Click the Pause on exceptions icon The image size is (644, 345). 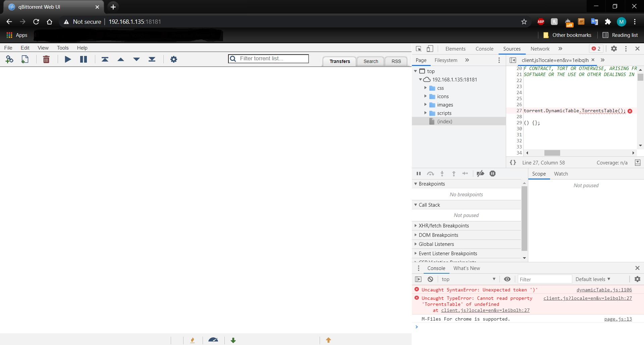[492, 174]
